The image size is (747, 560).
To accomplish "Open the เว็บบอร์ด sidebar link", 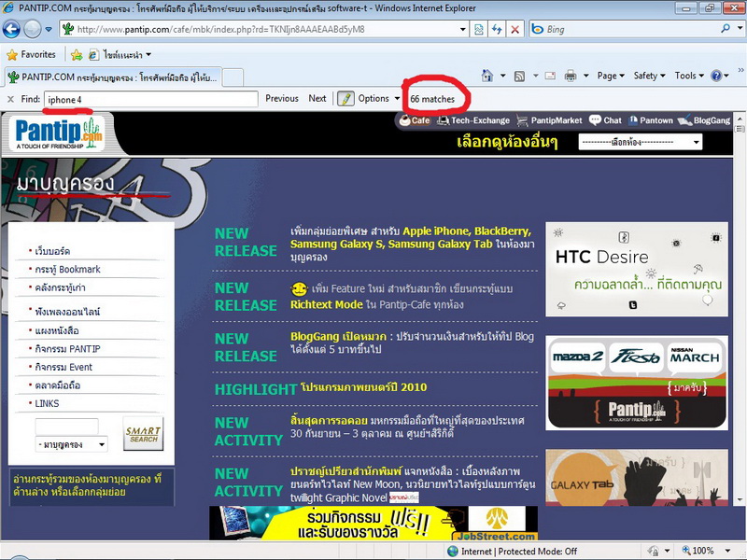I will (52, 251).
